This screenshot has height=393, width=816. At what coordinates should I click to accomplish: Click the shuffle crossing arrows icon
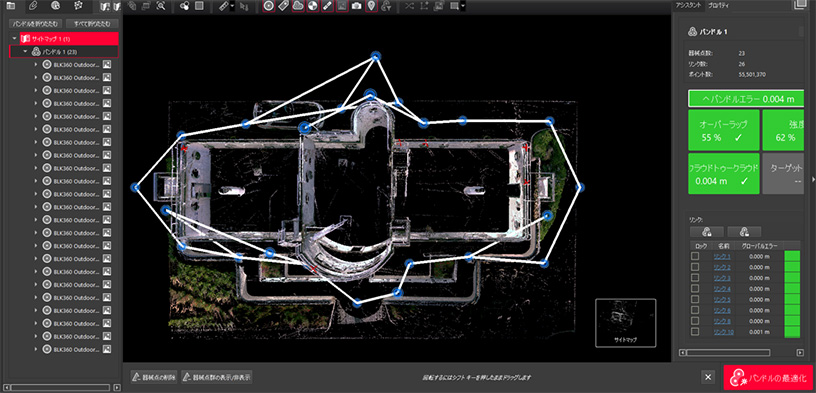tap(409, 6)
